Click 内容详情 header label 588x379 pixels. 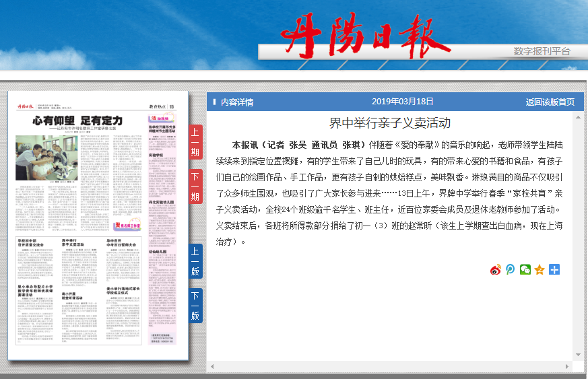coord(237,102)
